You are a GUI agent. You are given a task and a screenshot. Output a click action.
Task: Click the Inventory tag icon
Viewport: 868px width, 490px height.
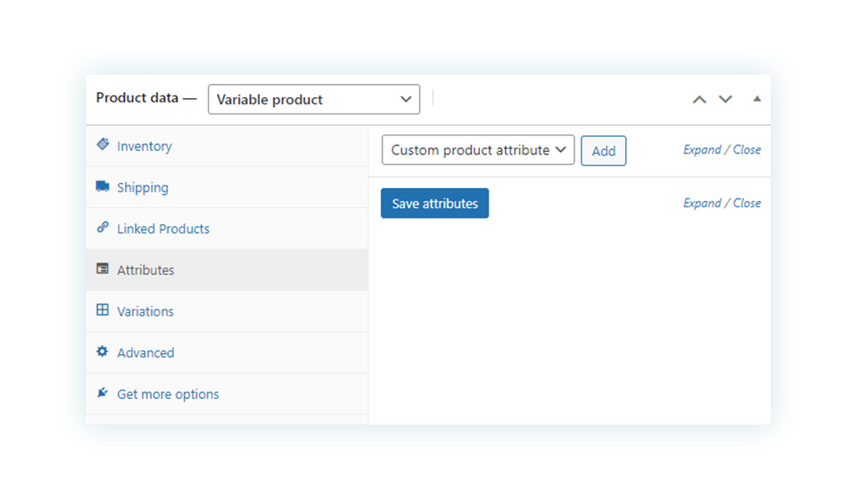coord(102,144)
